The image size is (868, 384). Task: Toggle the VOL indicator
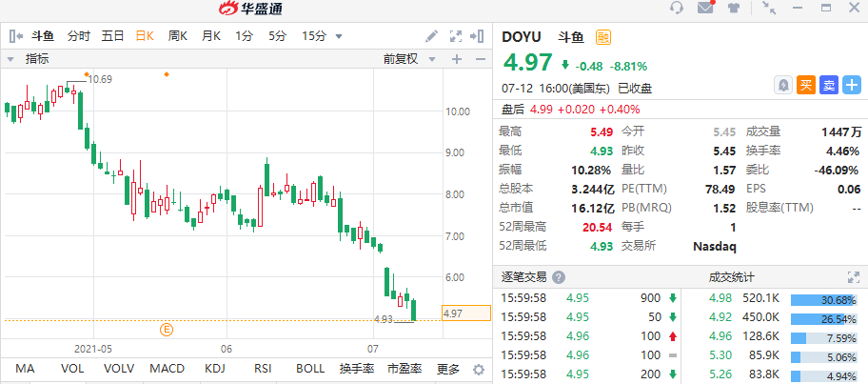(x=72, y=369)
